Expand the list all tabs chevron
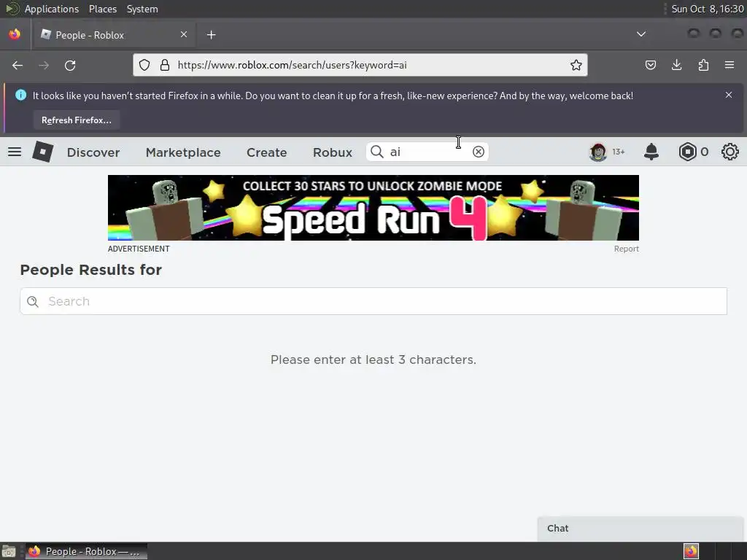 pyautogui.click(x=641, y=34)
